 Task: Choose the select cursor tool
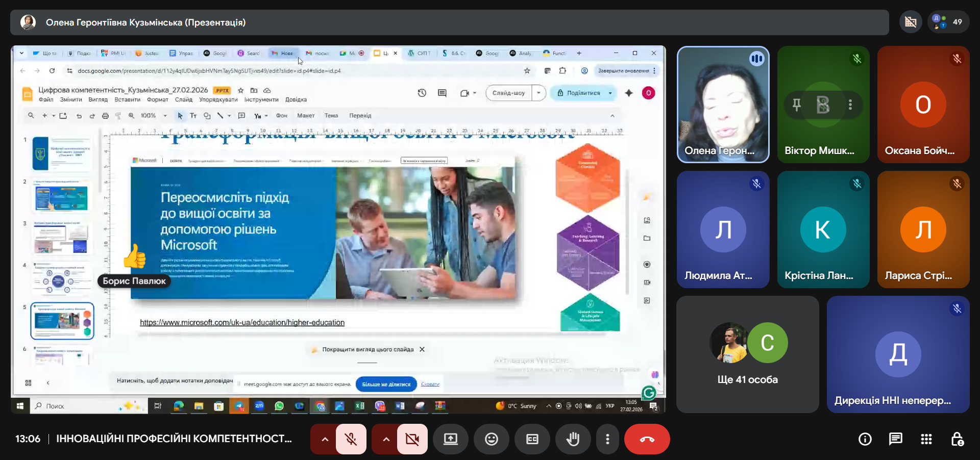point(180,116)
